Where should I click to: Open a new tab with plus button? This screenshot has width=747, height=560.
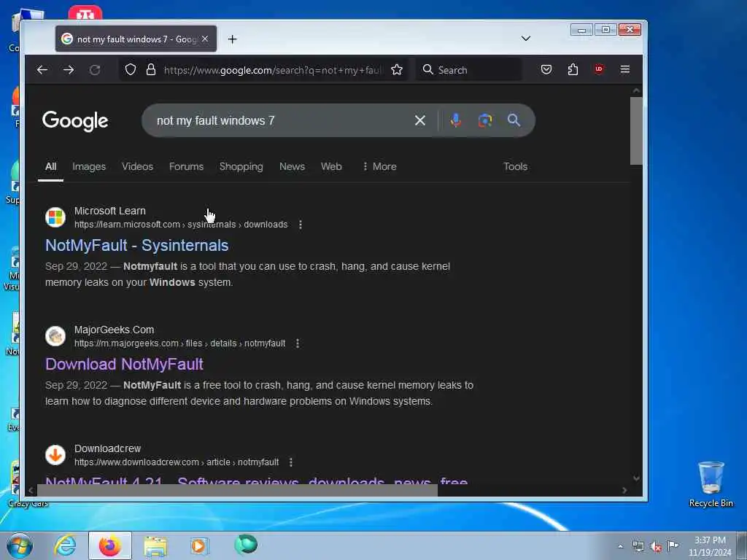(233, 39)
